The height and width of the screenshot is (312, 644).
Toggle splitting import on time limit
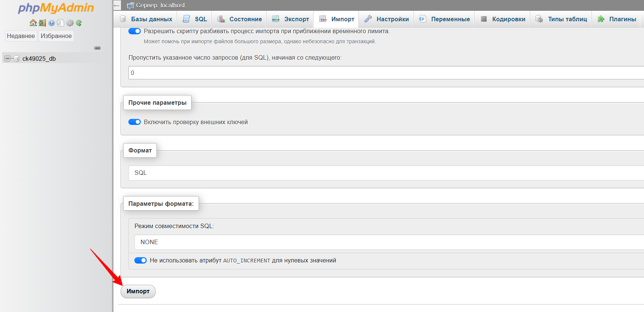134,31
